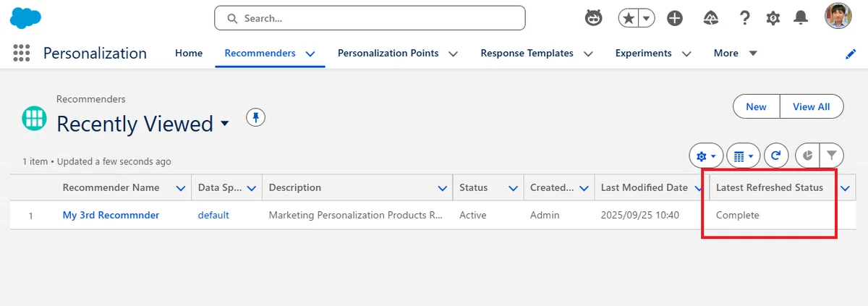The width and height of the screenshot is (868, 306).
Task: Open the Personalization Points tab
Action: pos(388,53)
